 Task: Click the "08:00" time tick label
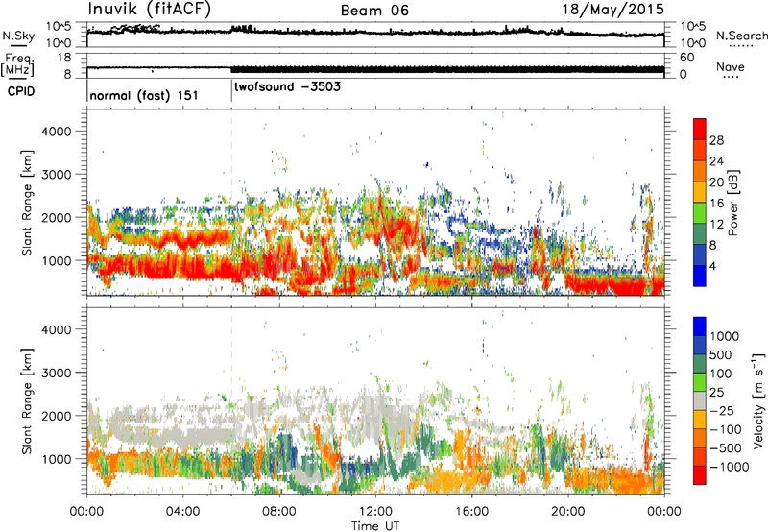click(279, 512)
